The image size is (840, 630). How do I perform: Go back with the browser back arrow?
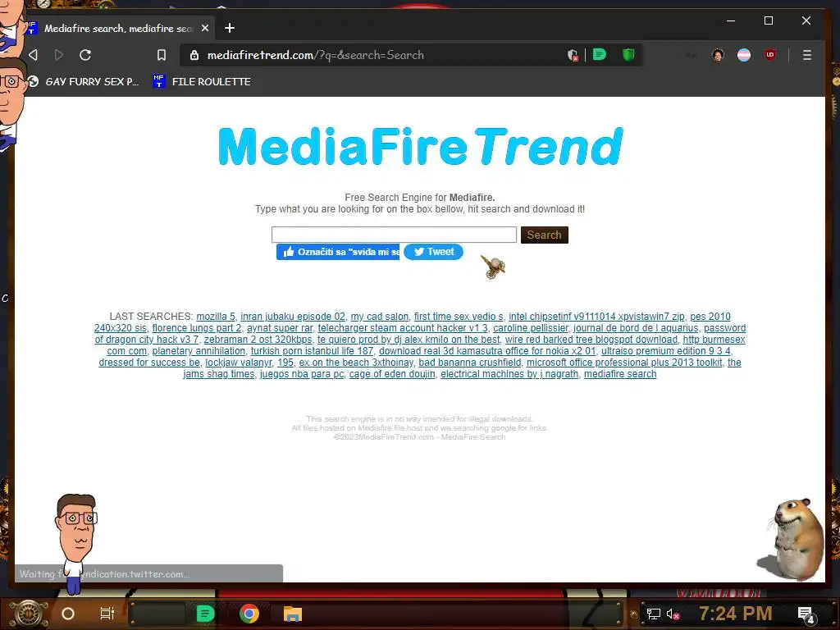point(33,55)
